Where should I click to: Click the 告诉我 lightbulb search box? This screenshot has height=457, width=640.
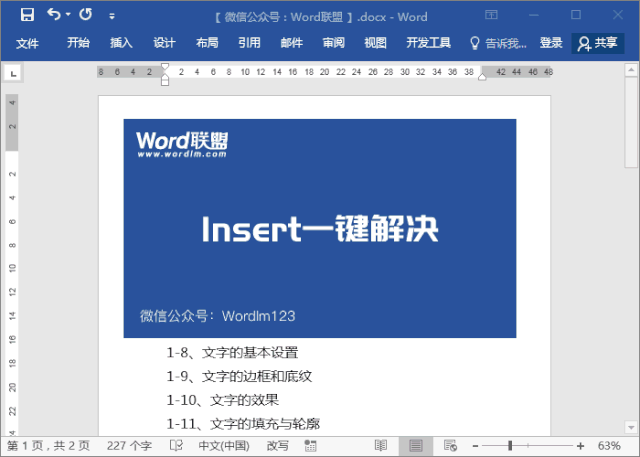click(x=498, y=43)
